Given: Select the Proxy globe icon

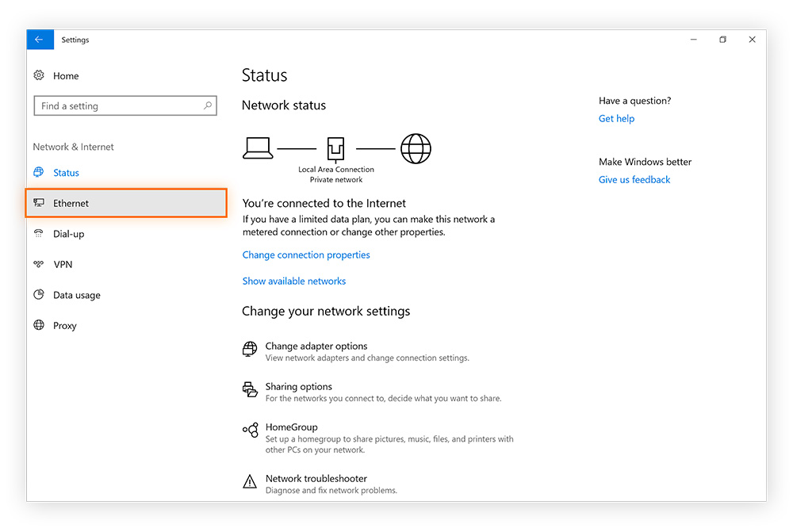Looking at the screenshot, I should 39,325.
